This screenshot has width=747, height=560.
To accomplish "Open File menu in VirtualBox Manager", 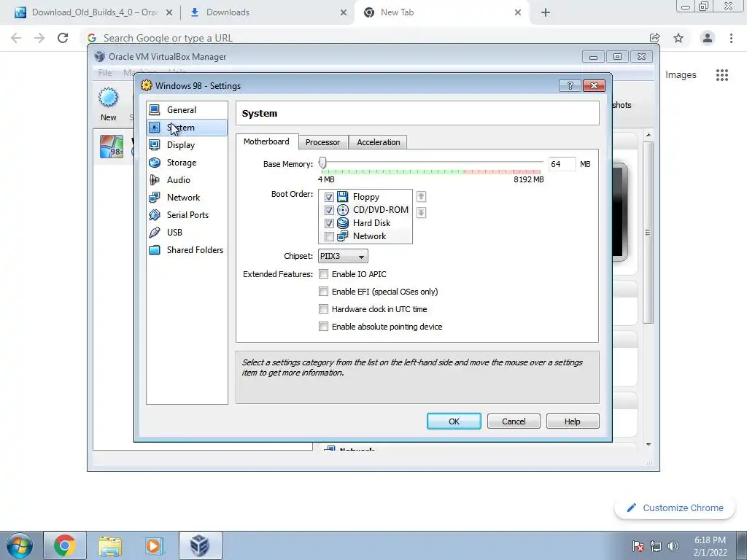I will [105, 73].
